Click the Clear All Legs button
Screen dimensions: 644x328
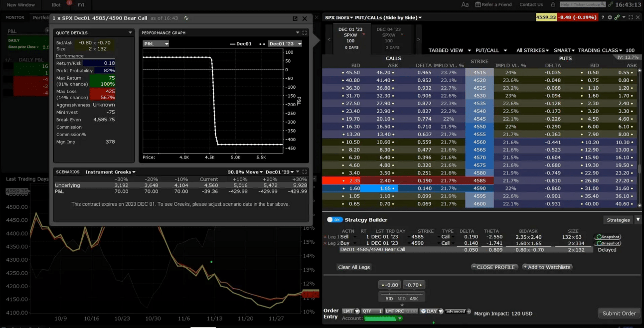coord(354,267)
